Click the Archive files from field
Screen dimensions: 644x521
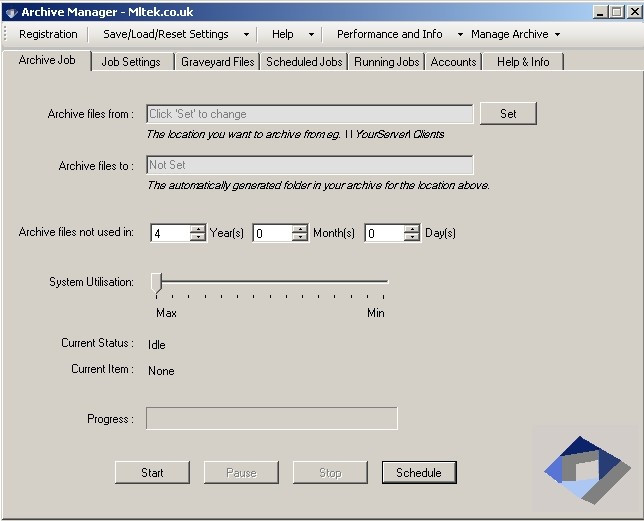coord(310,114)
